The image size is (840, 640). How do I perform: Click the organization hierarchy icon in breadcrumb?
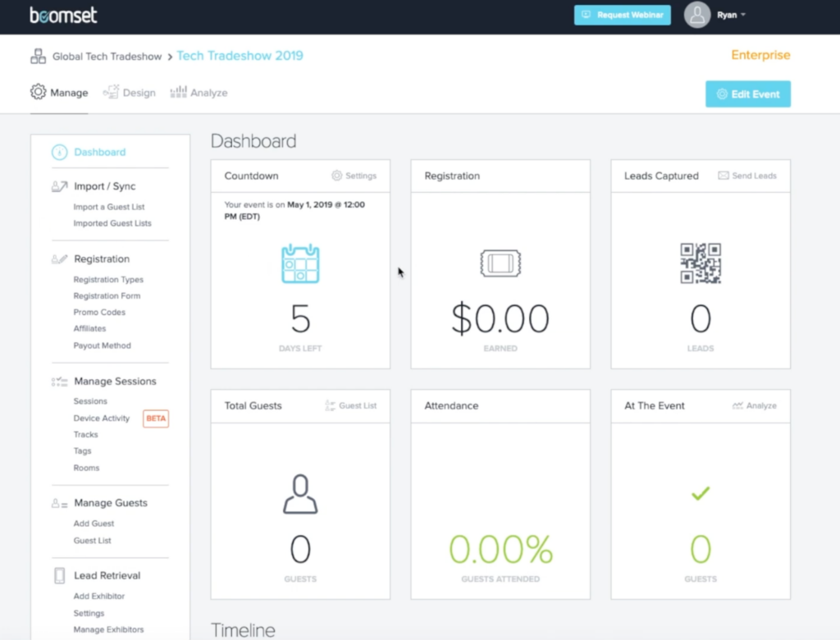click(38, 57)
